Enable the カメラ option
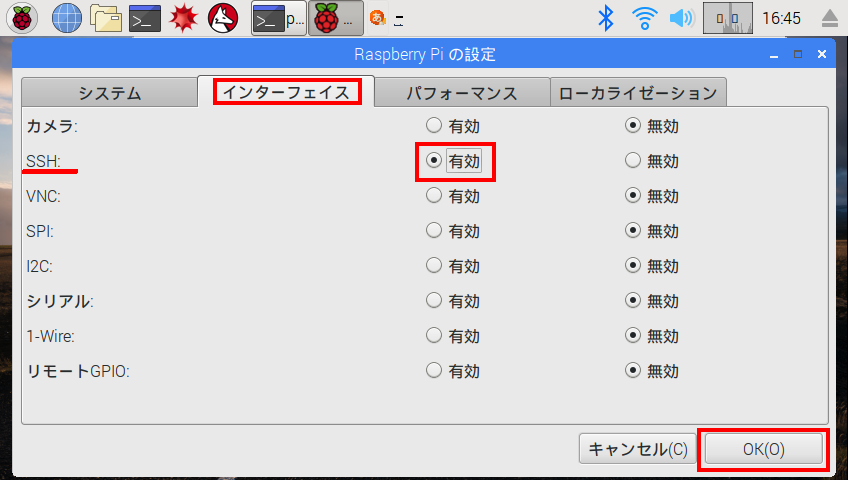Viewport: 848px width, 480px height. [453, 126]
